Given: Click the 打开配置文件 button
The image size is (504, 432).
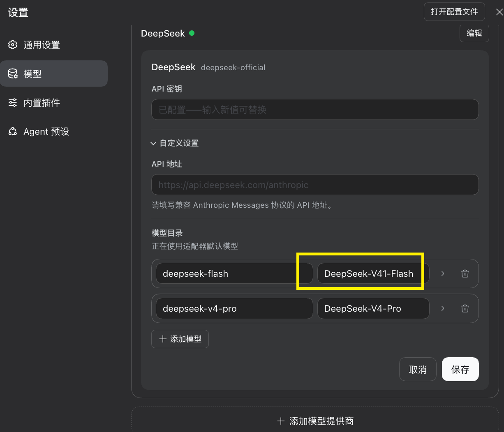Looking at the screenshot, I should (454, 12).
